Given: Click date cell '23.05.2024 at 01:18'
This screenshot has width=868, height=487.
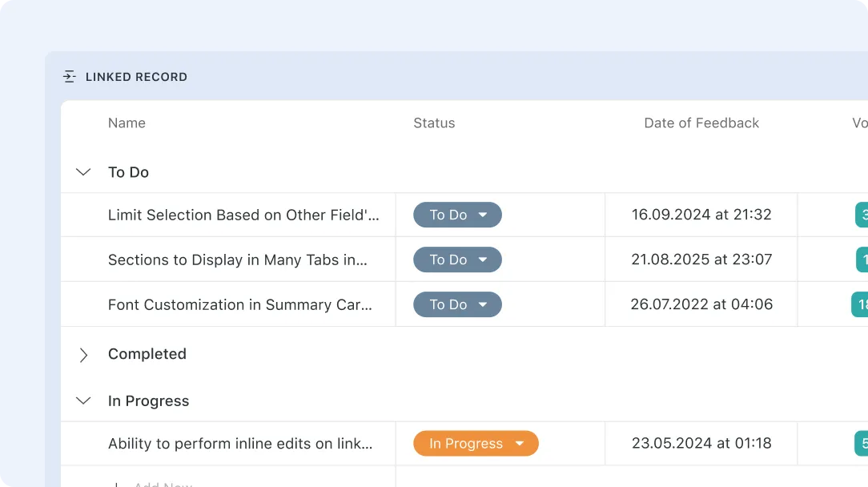Looking at the screenshot, I should 701,443.
